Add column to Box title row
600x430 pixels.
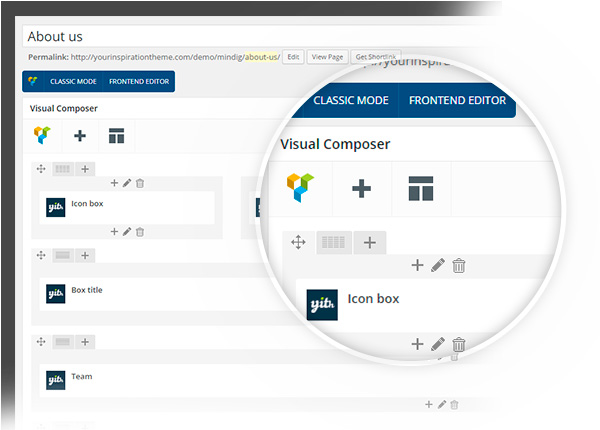[85, 255]
